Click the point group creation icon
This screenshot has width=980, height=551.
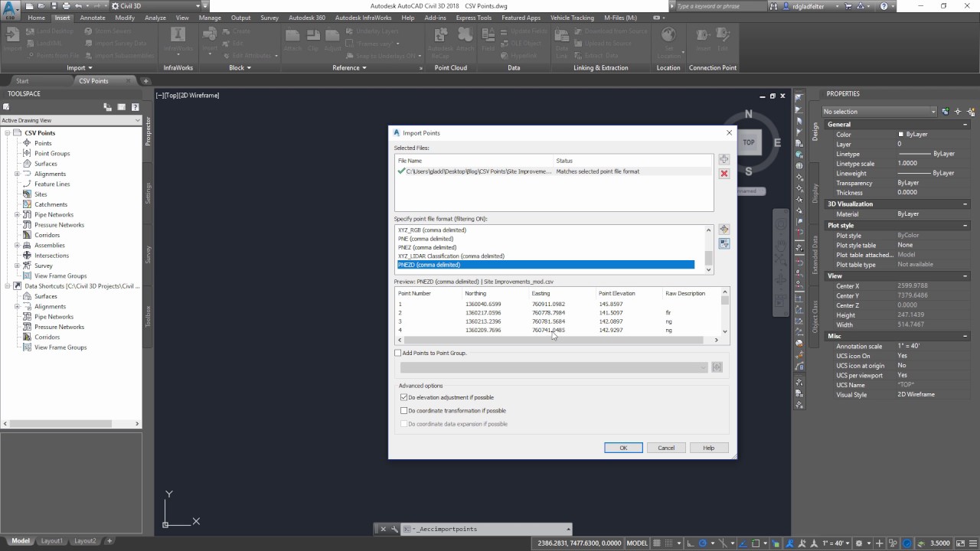(x=717, y=367)
